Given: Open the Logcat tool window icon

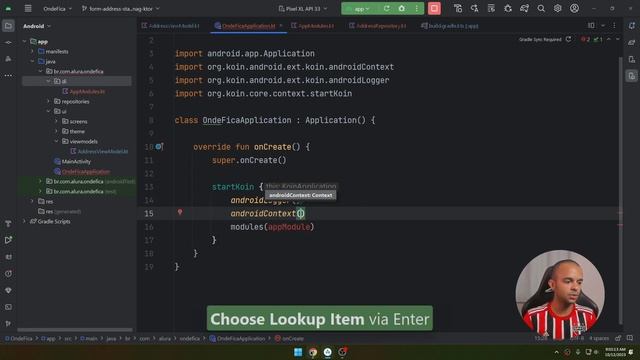Looking at the screenshot, I should point(8,257).
